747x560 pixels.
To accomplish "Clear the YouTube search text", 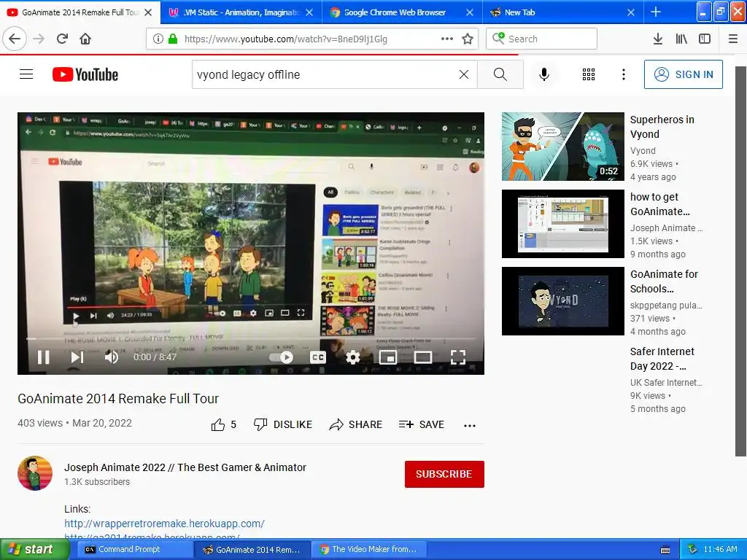I will coord(463,74).
